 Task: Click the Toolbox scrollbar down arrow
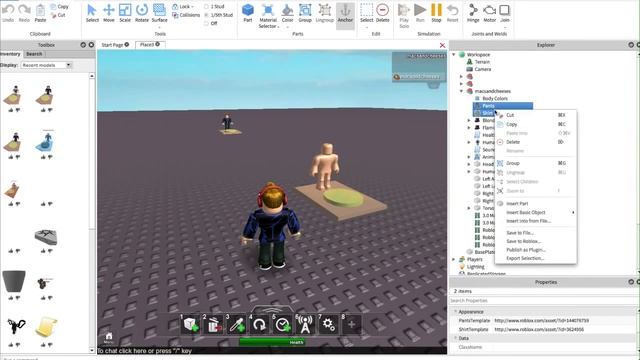pyautogui.click(x=92, y=350)
